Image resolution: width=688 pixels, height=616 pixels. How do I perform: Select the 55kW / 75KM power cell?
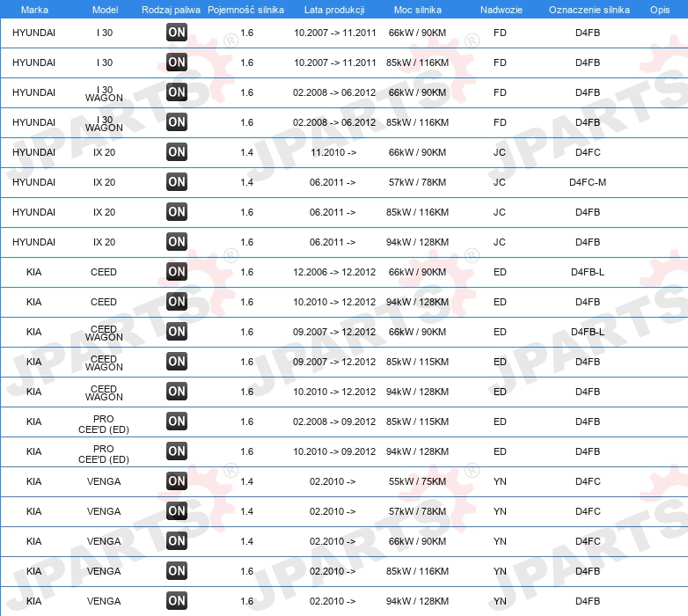coord(417,481)
